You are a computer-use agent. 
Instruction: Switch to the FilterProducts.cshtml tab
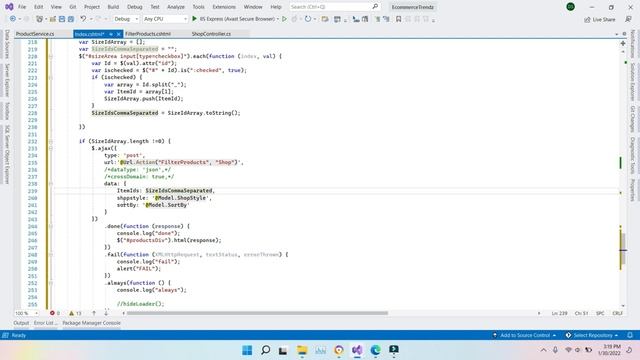coord(148,34)
